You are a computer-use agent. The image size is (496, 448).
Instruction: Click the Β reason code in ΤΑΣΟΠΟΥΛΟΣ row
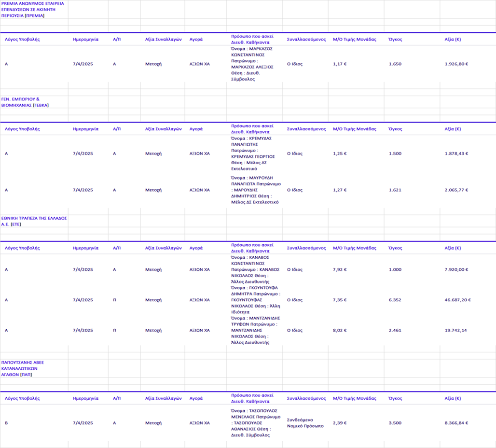(6, 423)
